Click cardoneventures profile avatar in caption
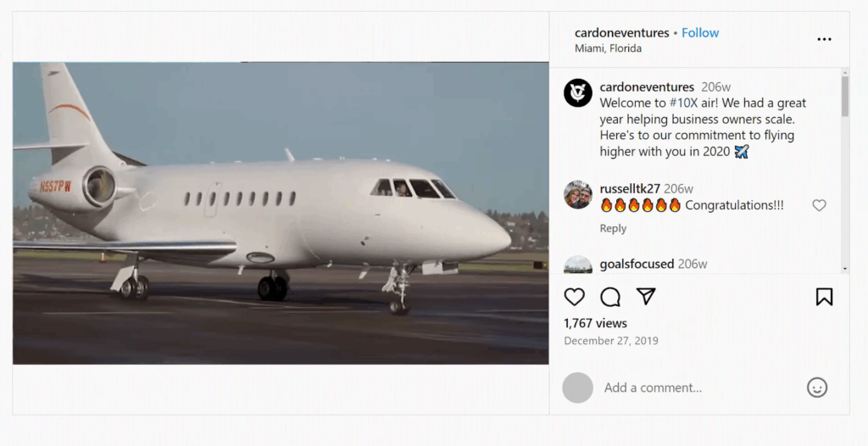The height and width of the screenshot is (446, 868). [x=578, y=92]
